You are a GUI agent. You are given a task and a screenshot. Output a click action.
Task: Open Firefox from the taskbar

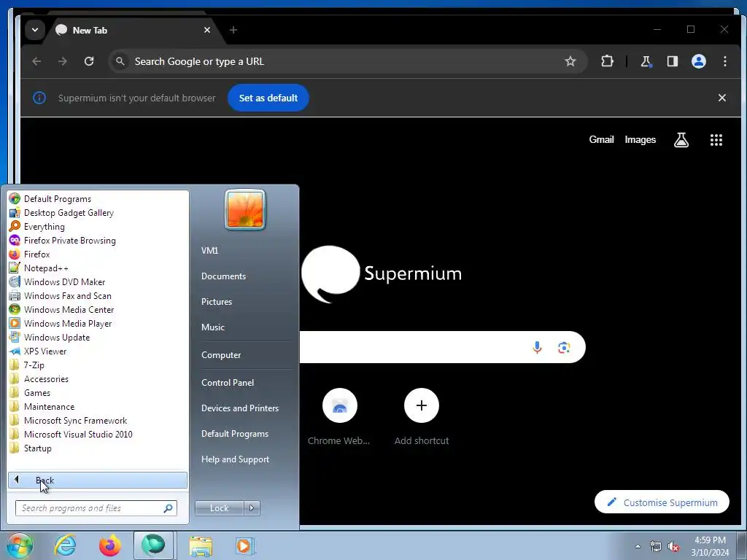[109, 545]
